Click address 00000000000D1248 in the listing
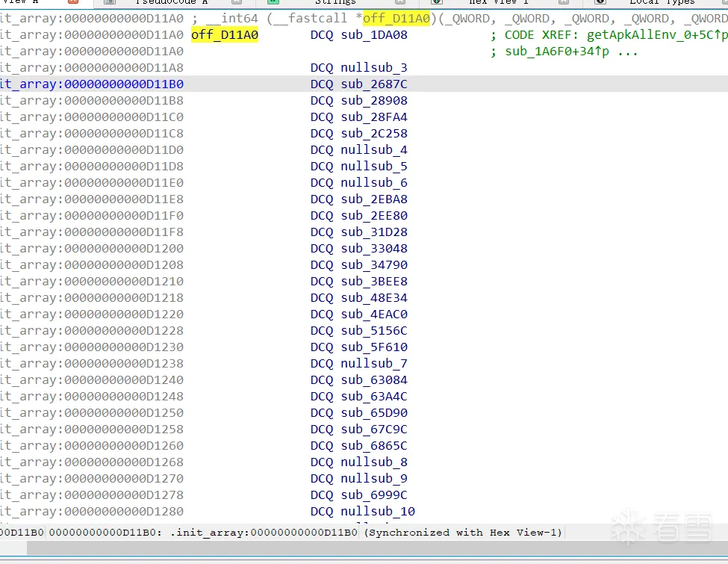Screen dimensions: 728x564 [124, 396]
